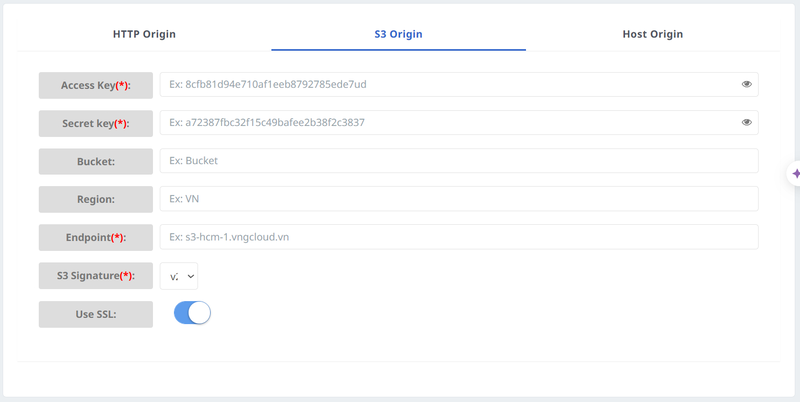Click the purple sparkle icon at right edge

tap(795, 174)
